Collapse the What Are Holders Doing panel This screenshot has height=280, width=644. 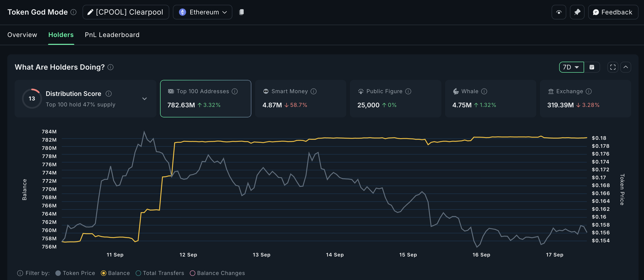[626, 67]
